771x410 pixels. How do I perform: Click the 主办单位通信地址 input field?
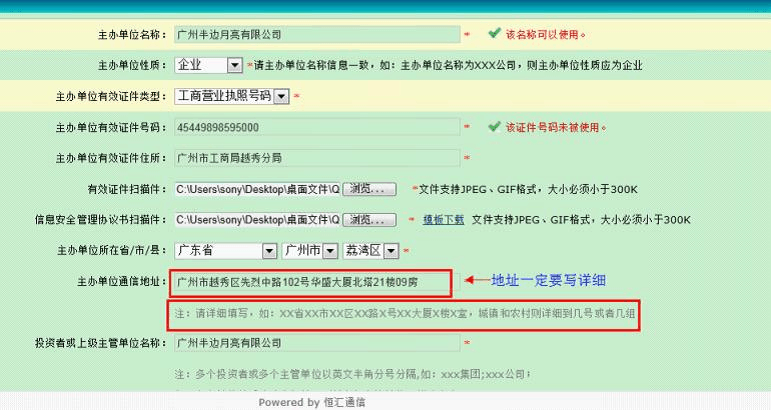(x=310, y=283)
